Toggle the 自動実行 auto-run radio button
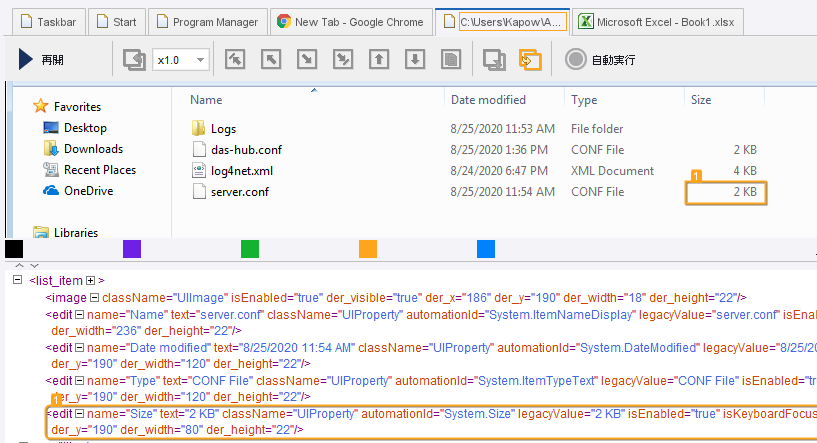 [x=576, y=60]
